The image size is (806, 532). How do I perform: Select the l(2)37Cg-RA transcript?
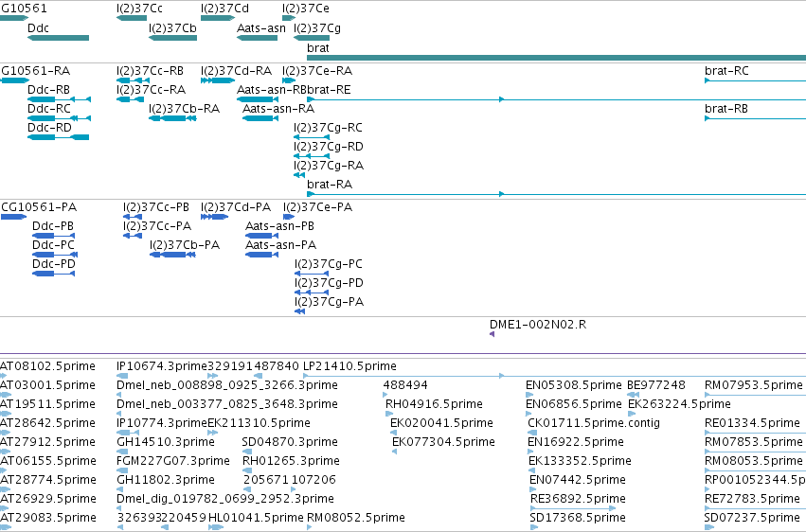(299, 175)
